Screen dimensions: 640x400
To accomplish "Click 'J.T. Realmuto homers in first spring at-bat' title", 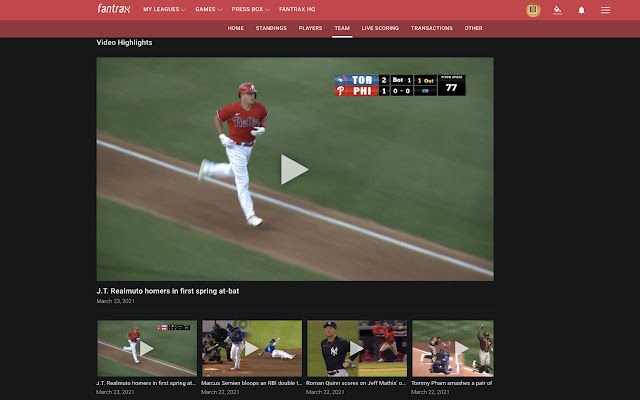I will (x=168, y=291).
